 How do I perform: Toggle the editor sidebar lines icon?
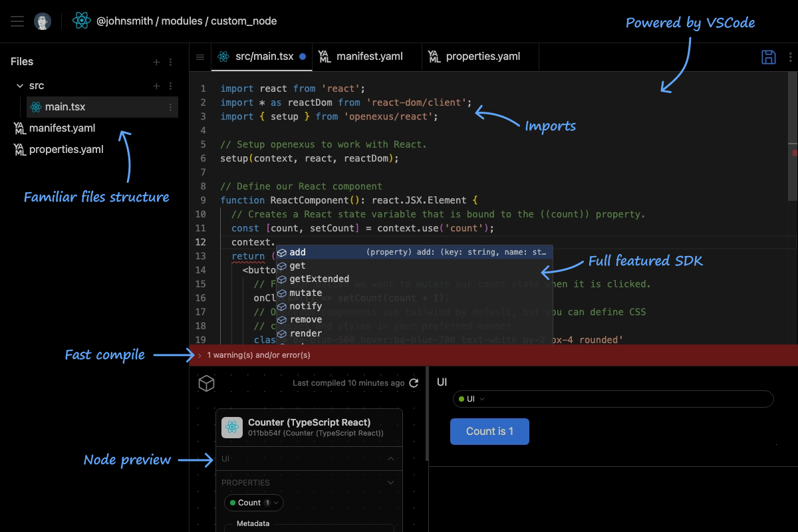200,57
